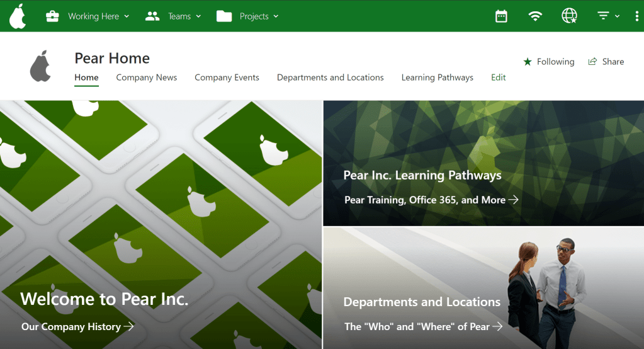Viewport: 644px width, 349px height.
Task: Click the globe with star icon
Action: coord(569,16)
